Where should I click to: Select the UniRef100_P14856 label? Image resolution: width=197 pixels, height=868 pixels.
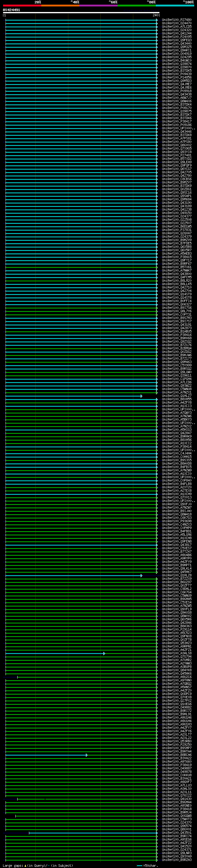pyautogui.click(x=176, y=78)
